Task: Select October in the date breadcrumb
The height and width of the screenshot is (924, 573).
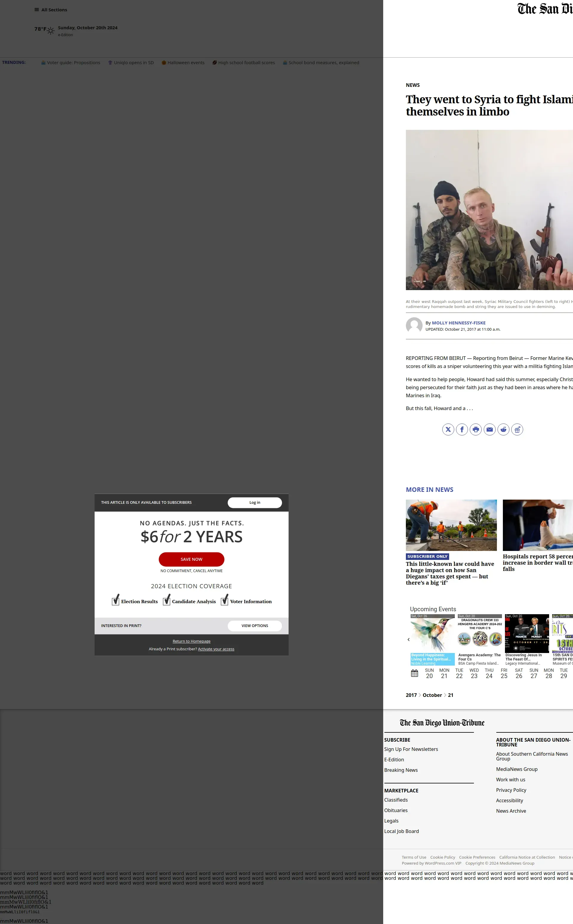Action: point(432,695)
